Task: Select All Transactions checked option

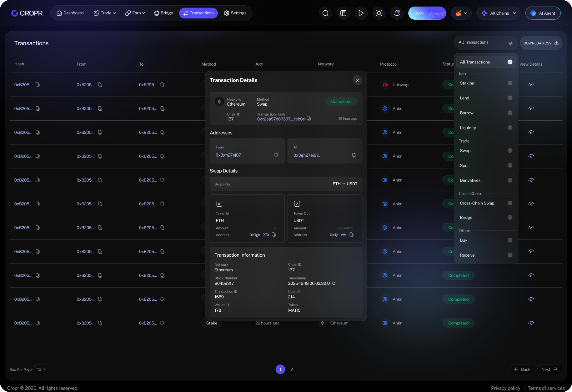Action: click(x=486, y=62)
